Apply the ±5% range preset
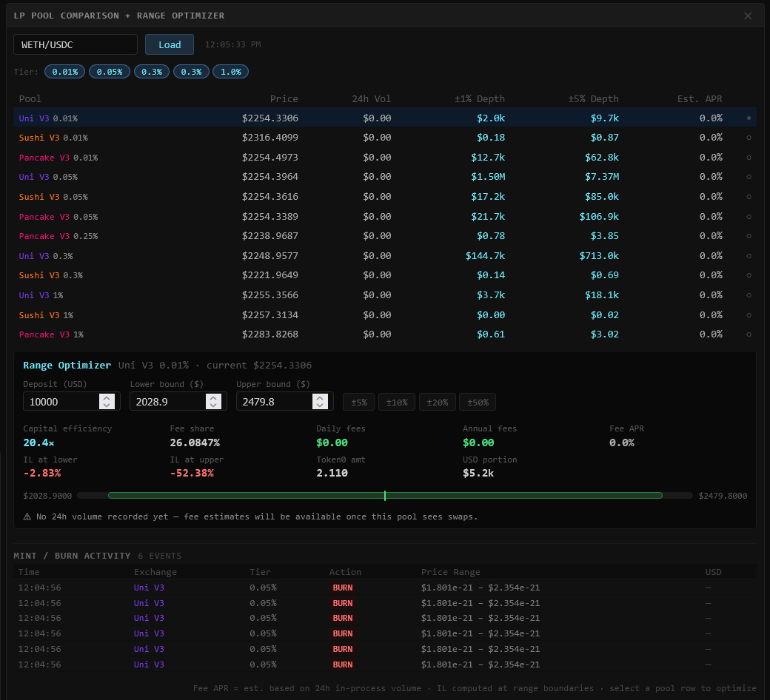 point(358,402)
